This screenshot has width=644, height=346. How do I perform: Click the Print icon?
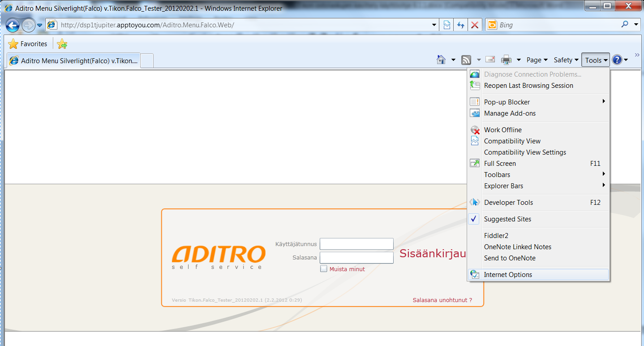click(506, 60)
